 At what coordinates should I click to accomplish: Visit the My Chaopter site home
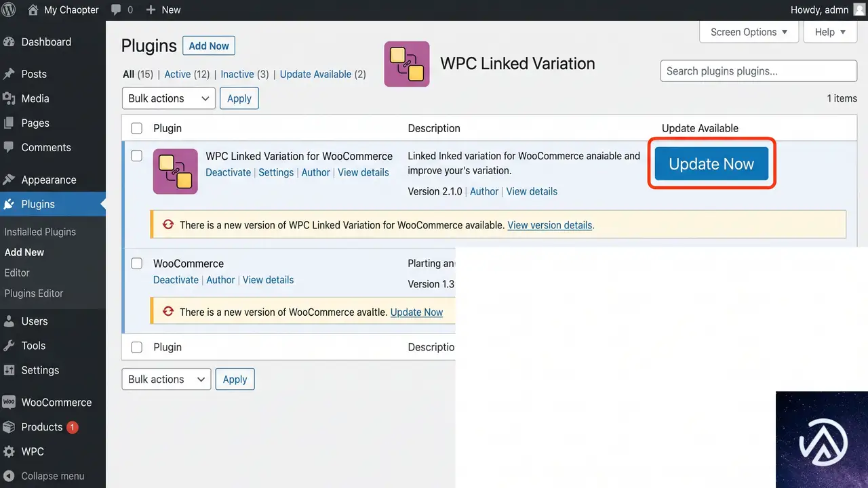[x=63, y=9]
